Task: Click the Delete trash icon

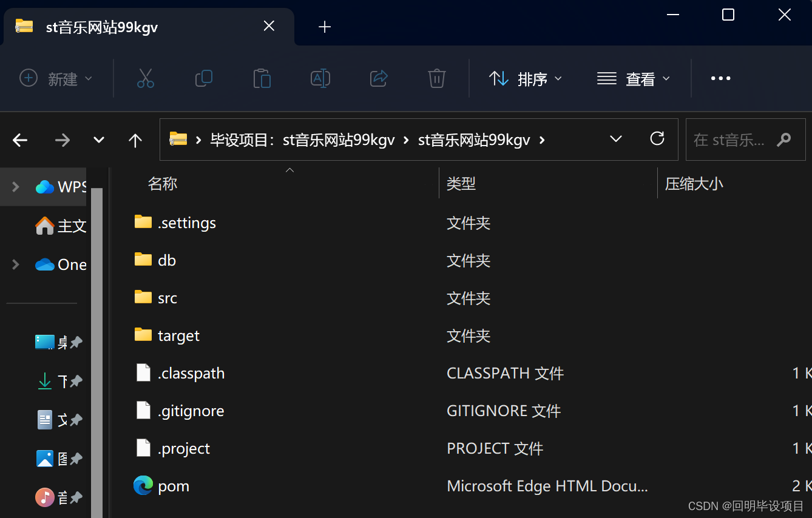Action: click(x=437, y=78)
